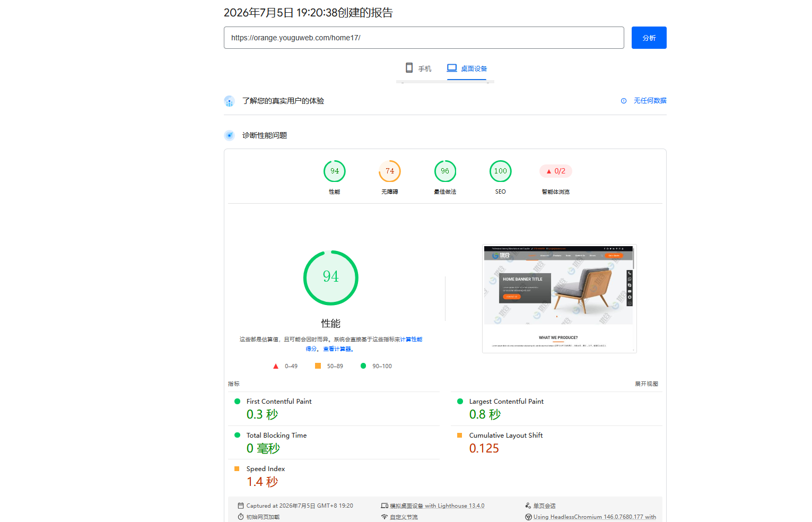Viewport: 812px width, 522px height.
Task: Click the 自定义节流 throttling text
Action: 404,517
